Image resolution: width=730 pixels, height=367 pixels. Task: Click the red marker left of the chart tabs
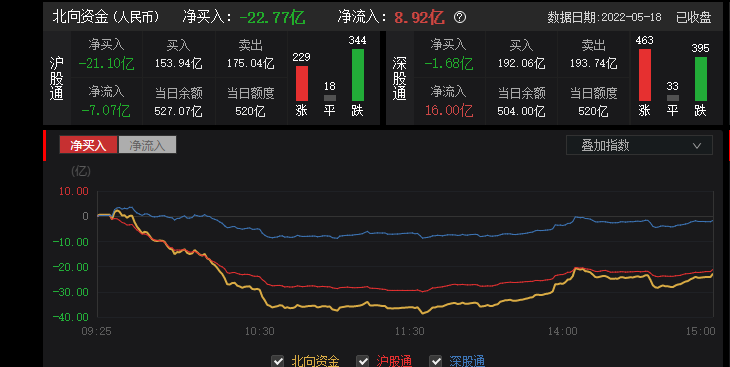coord(44,145)
